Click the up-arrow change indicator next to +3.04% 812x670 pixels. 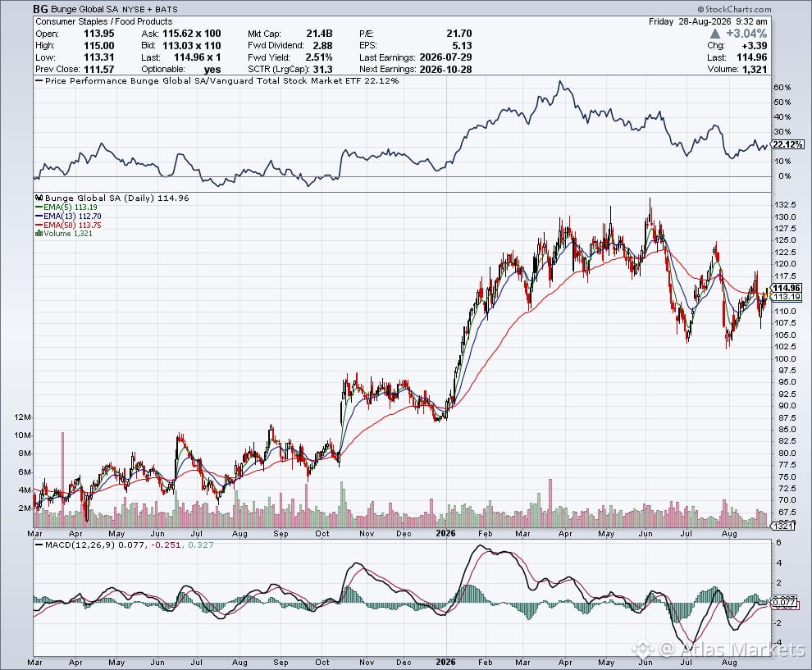tap(715, 34)
